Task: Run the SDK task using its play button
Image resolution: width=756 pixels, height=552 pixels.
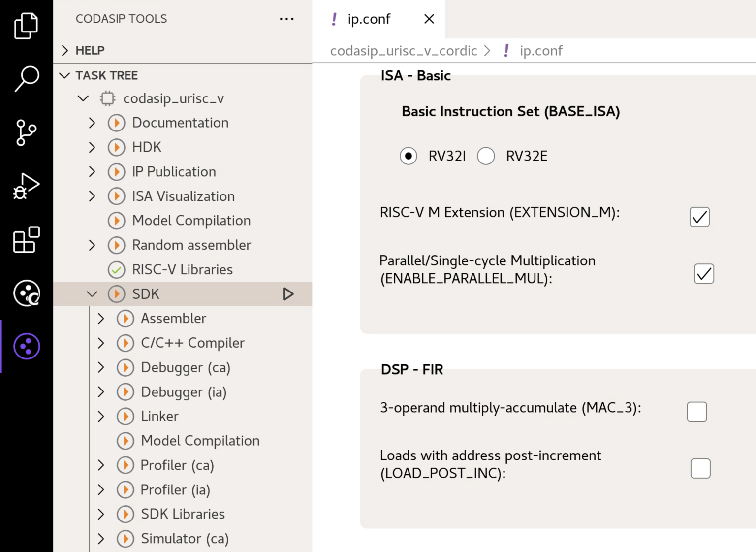Action: 288,293
